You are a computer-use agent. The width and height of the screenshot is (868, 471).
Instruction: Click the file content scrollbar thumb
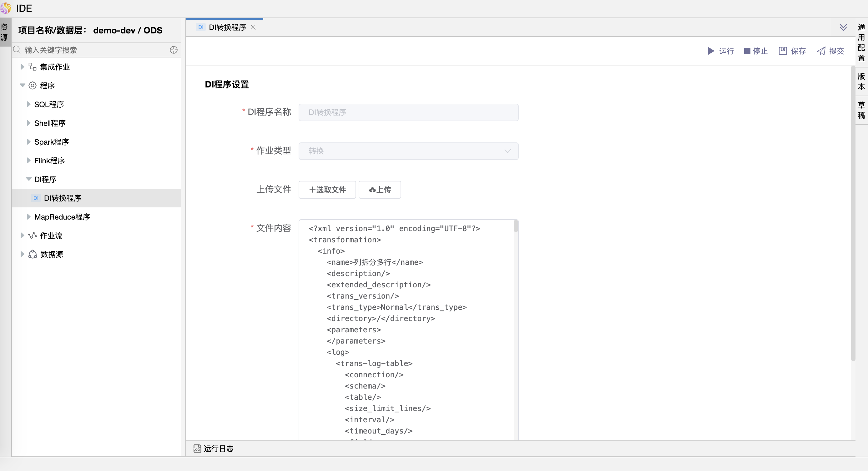point(516,226)
